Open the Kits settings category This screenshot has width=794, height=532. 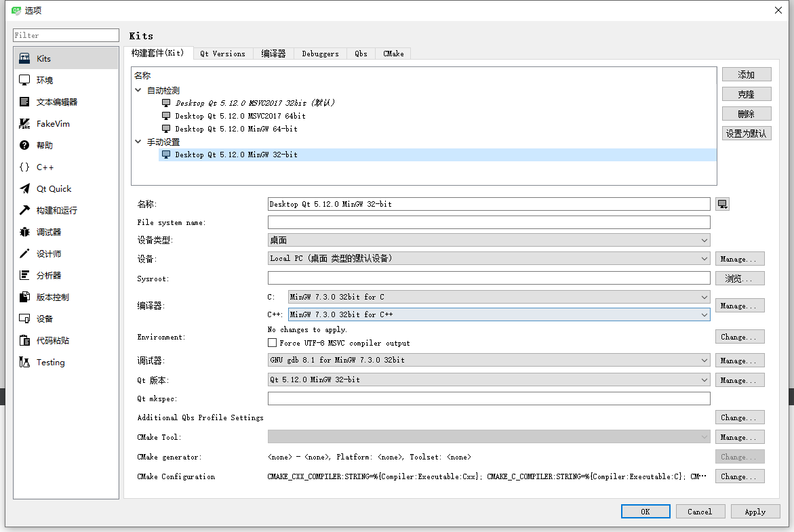(x=66, y=58)
